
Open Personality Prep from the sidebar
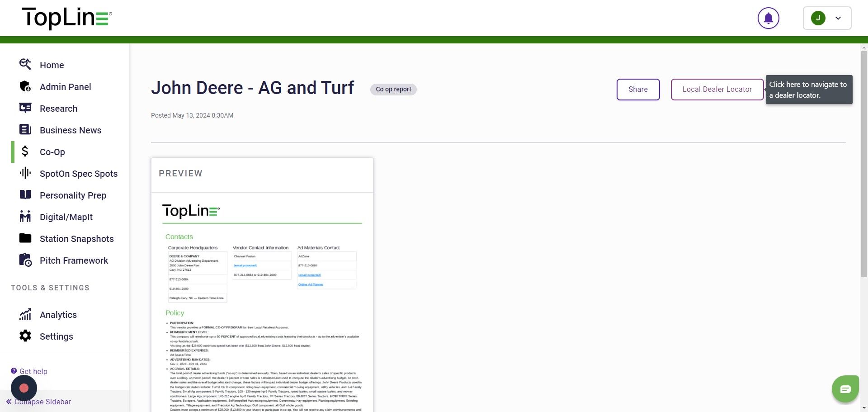click(x=72, y=195)
